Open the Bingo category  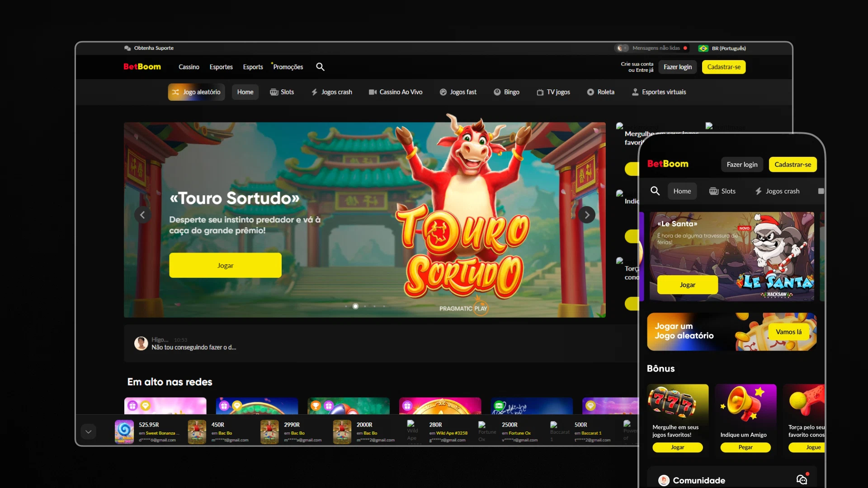[506, 92]
